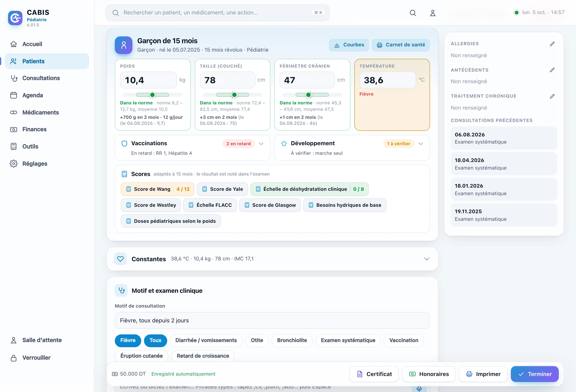576x392 pixels.
Task: Open the Courbes growth charts button
Action: pyautogui.click(x=349, y=45)
